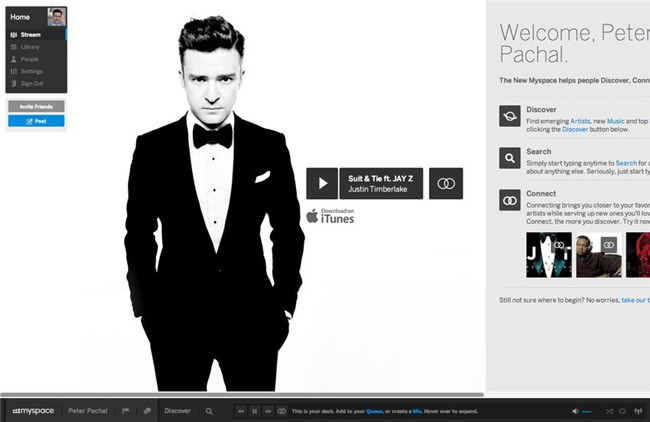Image resolution: width=650 pixels, height=422 pixels.
Task: Click Discover in the bottom navigation bar
Action: (177, 411)
